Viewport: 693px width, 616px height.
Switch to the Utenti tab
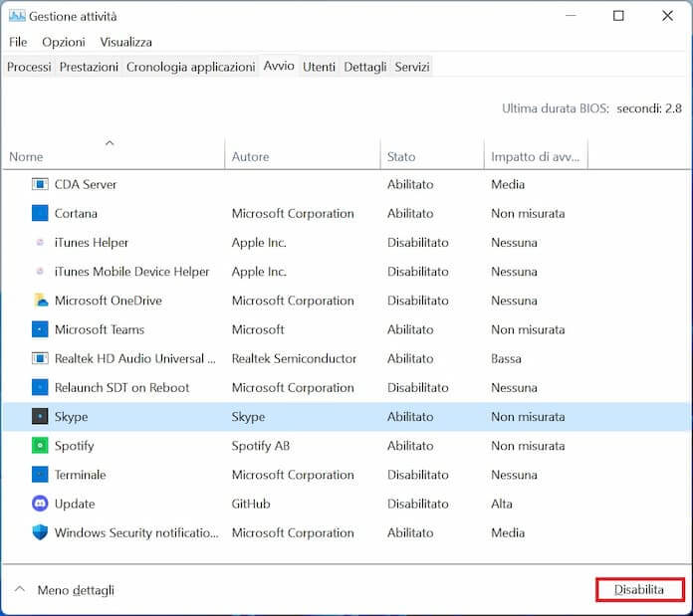(x=319, y=67)
